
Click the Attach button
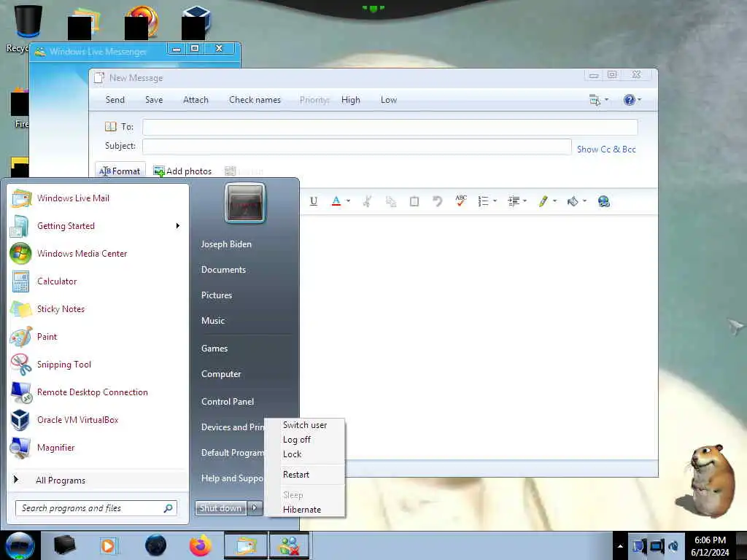[x=196, y=100]
